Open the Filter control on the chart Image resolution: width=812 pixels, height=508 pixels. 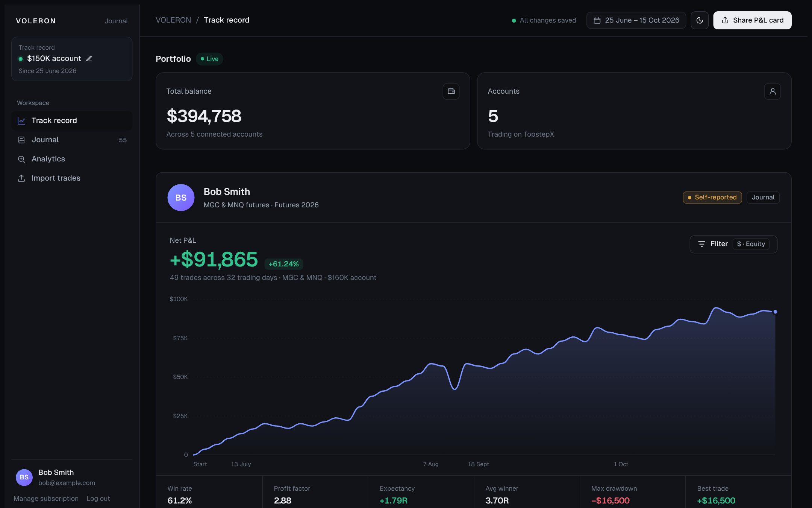click(x=733, y=244)
